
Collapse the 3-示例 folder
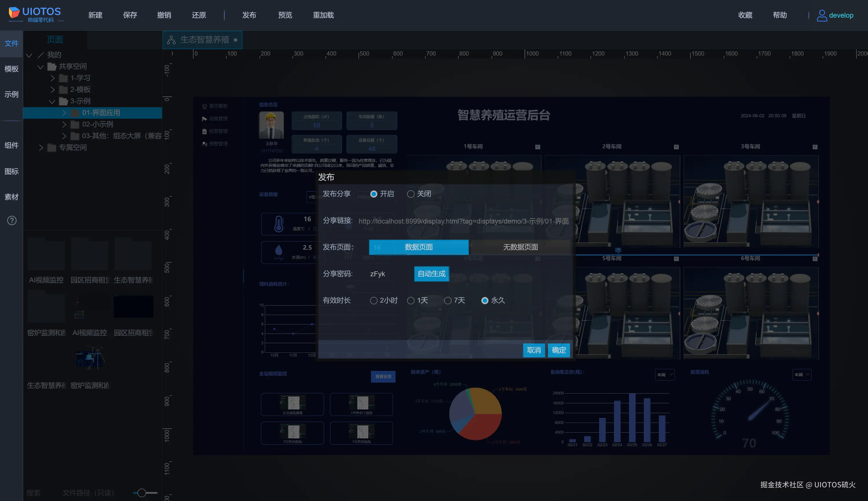[x=52, y=102]
